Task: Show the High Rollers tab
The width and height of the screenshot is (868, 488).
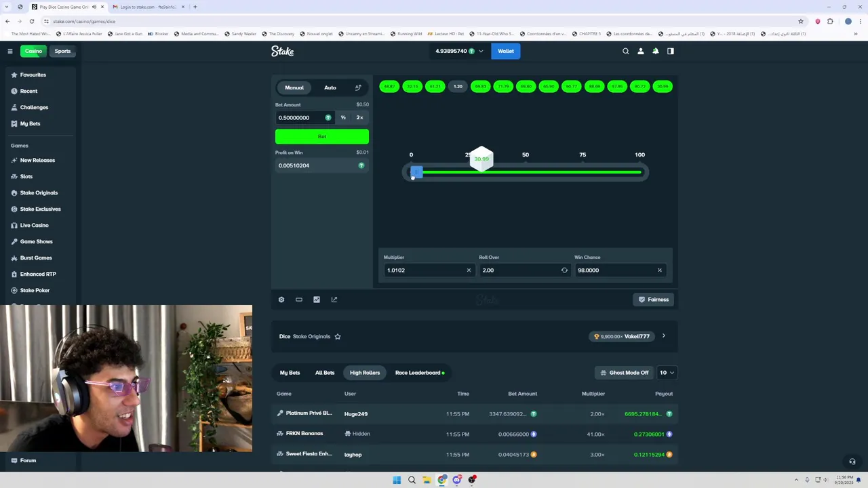Action: (x=365, y=373)
